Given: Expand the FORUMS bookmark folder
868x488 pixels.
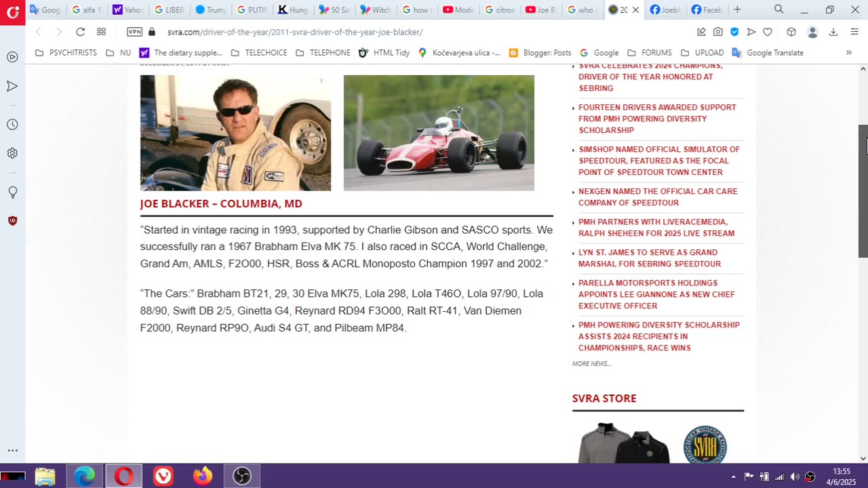Looking at the screenshot, I should 650,52.
